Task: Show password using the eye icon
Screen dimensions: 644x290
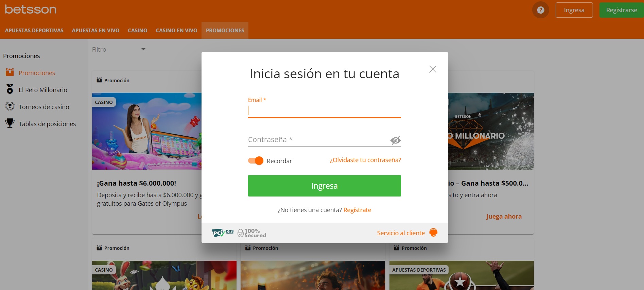Action: point(396,140)
